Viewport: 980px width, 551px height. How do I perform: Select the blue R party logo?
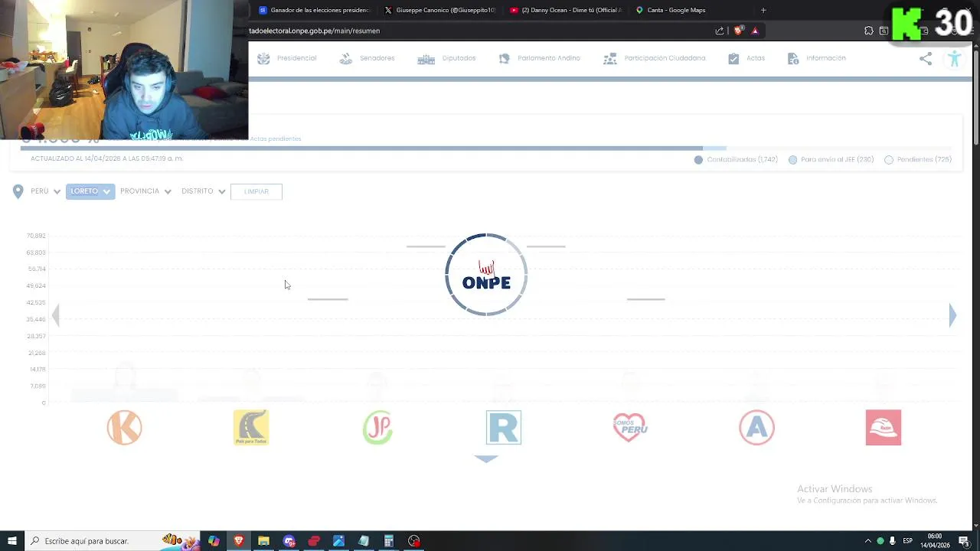(504, 427)
